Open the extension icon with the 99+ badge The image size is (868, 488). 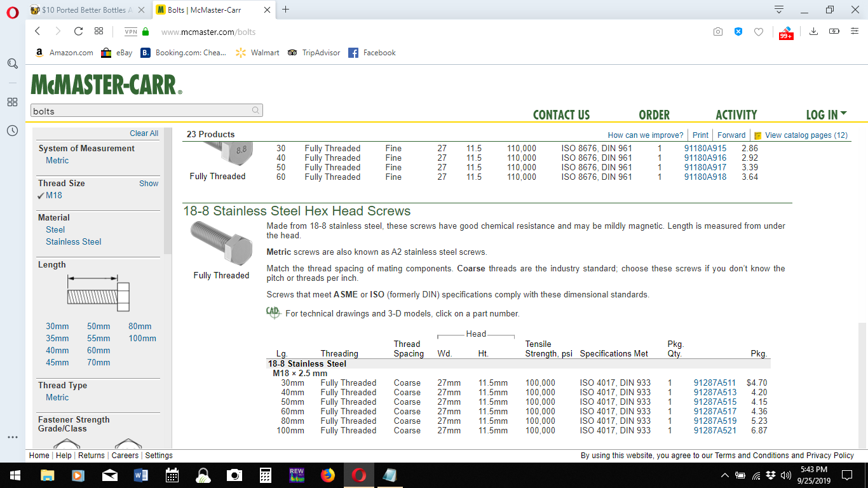[x=786, y=32]
